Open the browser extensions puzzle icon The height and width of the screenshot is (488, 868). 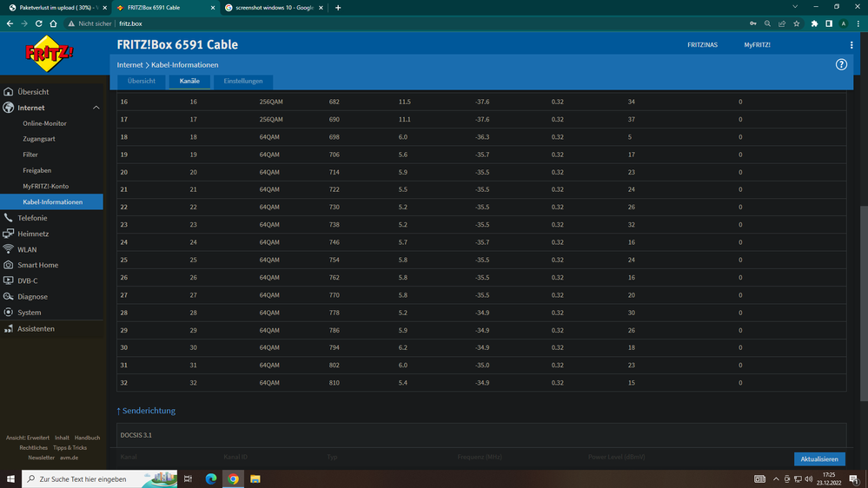tap(814, 23)
